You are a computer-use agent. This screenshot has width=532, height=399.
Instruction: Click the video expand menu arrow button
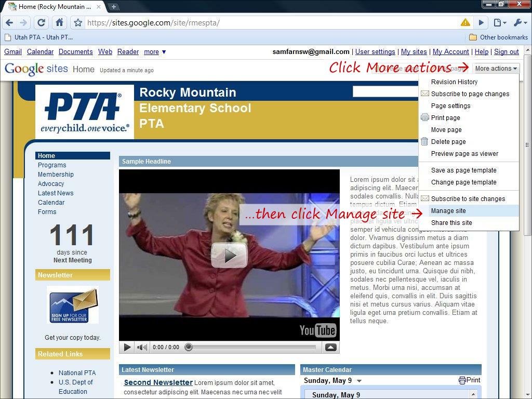pos(331,347)
